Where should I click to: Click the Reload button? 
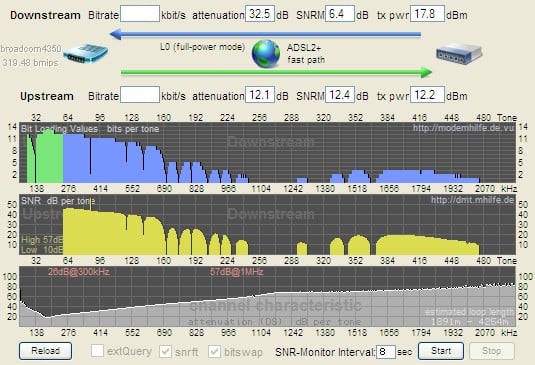tap(45, 351)
